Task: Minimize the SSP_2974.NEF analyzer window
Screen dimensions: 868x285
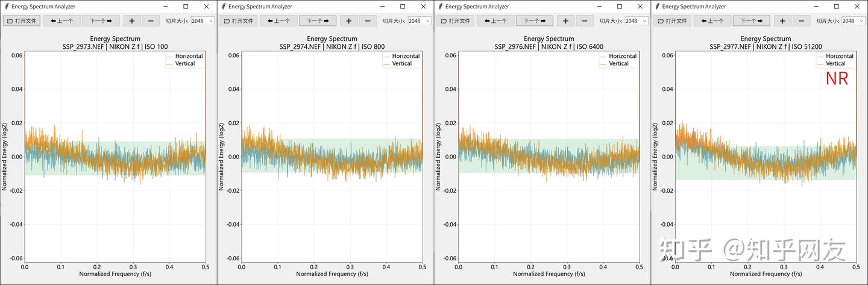Action: coord(382,7)
